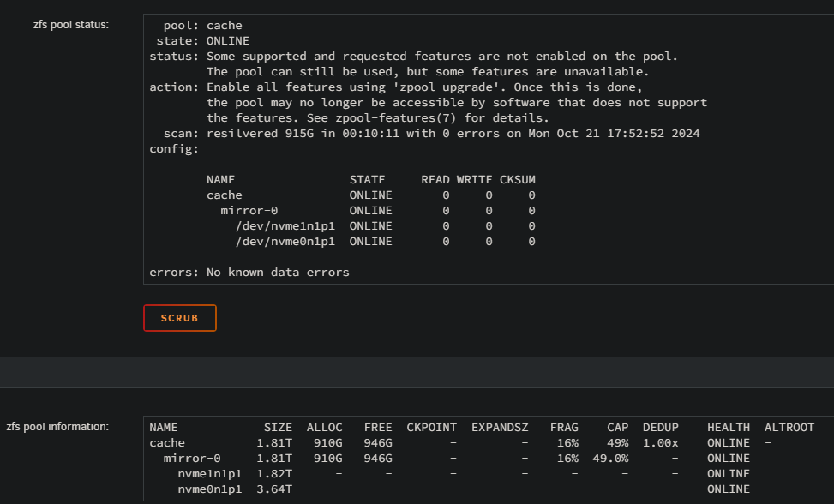Screen dimensions: 834x504
Task: Click the HEALTH column header
Action: click(729, 428)
